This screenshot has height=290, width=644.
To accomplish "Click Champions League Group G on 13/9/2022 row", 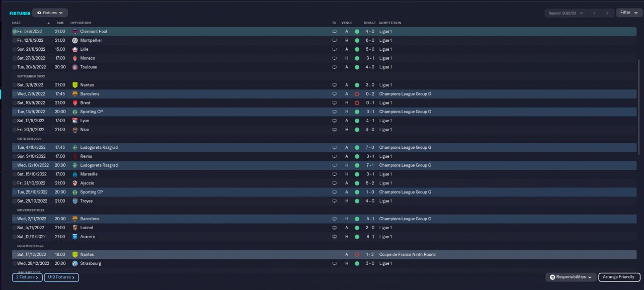I will tap(405, 112).
